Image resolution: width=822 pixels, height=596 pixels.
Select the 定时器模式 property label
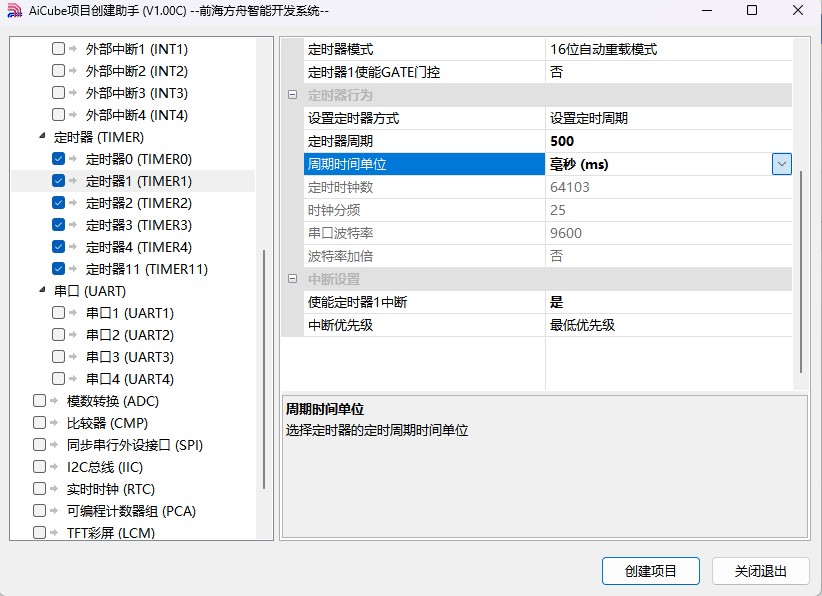pyautogui.click(x=340, y=49)
